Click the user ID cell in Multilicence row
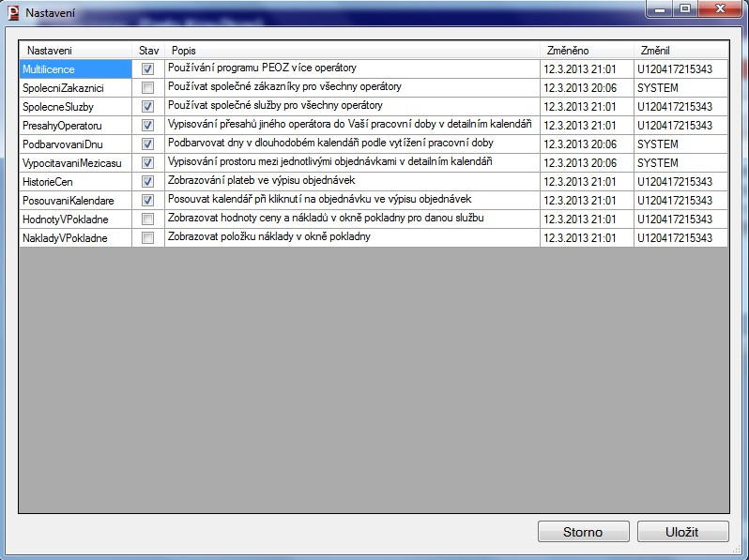Image resolution: width=749 pixels, height=560 pixels. point(681,69)
